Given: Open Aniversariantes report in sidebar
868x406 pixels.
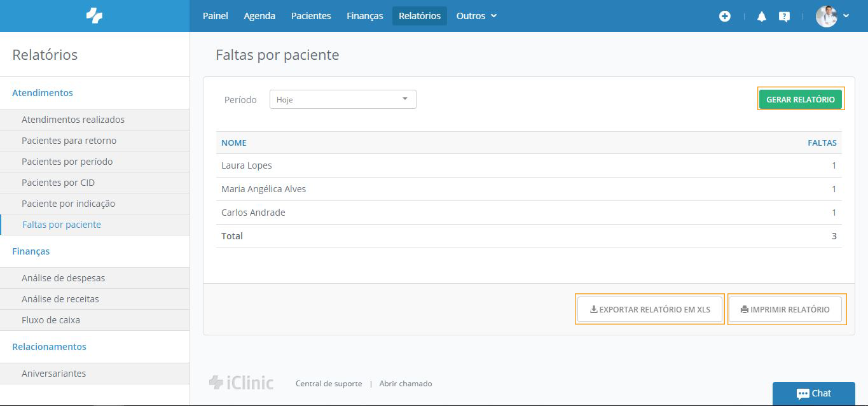Looking at the screenshot, I should tap(95, 374).
